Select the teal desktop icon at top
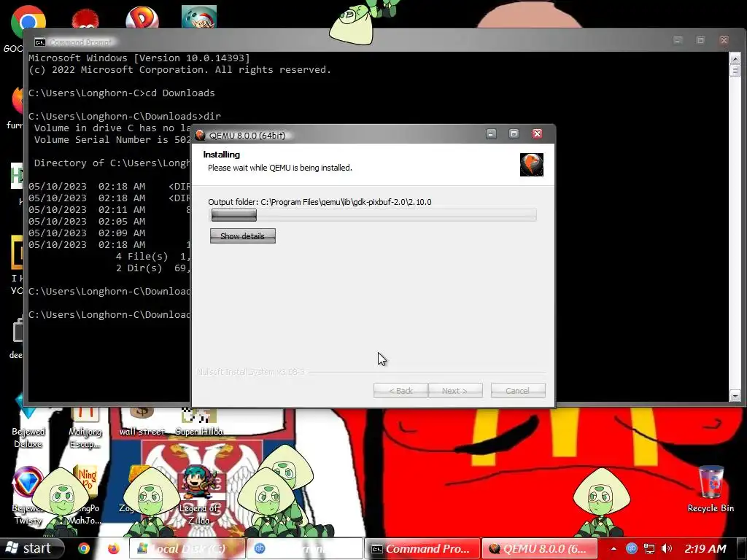The width and height of the screenshot is (747, 560). click(x=199, y=17)
